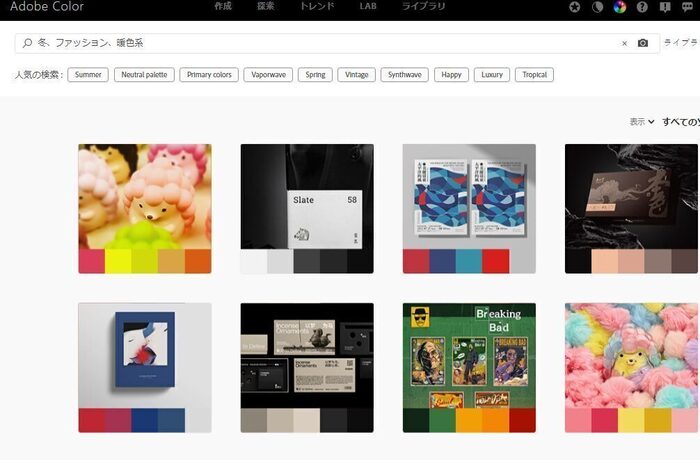Open the pastel pom-pom toy image
This screenshot has height=460, width=700.
(x=631, y=355)
